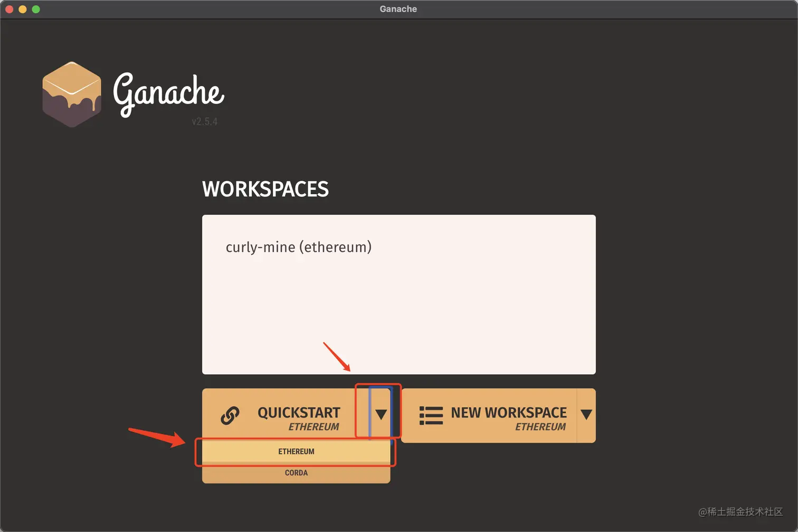Image resolution: width=798 pixels, height=532 pixels.
Task: Open the curly-mine (ethereum) workspace
Action: pyautogui.click(x=299, y=247)
